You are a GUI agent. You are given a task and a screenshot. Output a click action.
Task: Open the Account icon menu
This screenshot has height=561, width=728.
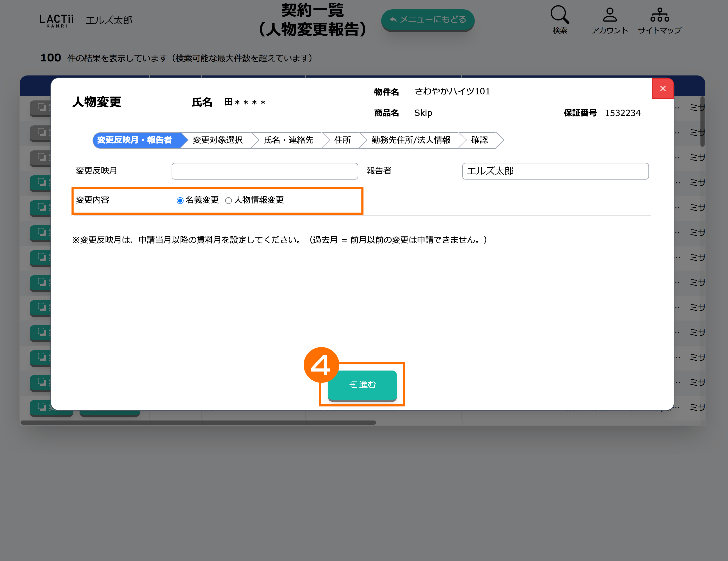tap(610, 15)
